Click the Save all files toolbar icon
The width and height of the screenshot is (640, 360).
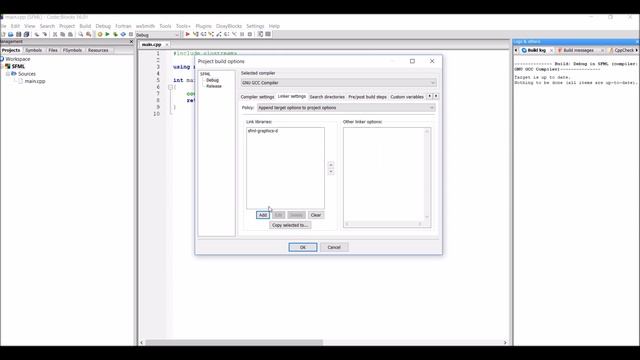click(x=26, y=35)
